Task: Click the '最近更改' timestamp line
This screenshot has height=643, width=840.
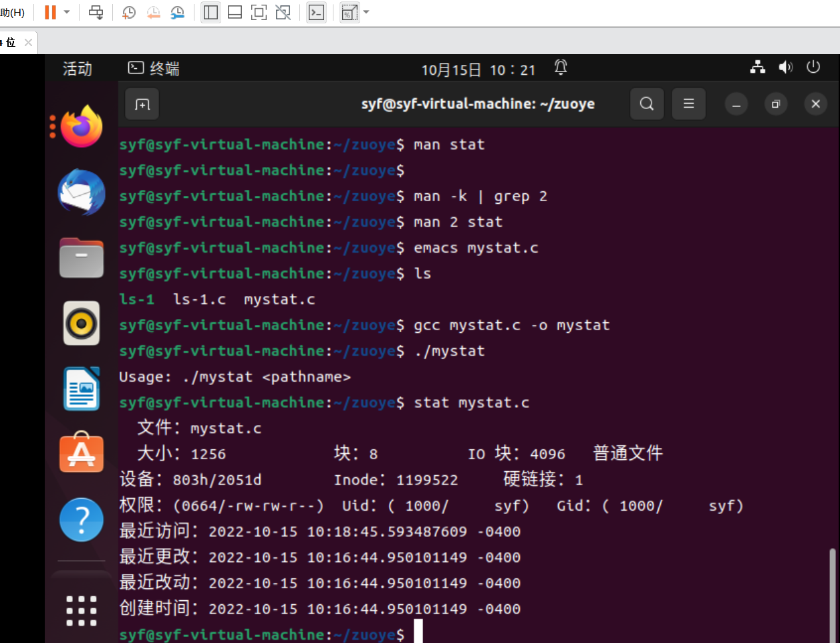Action: tap(319, 557)
